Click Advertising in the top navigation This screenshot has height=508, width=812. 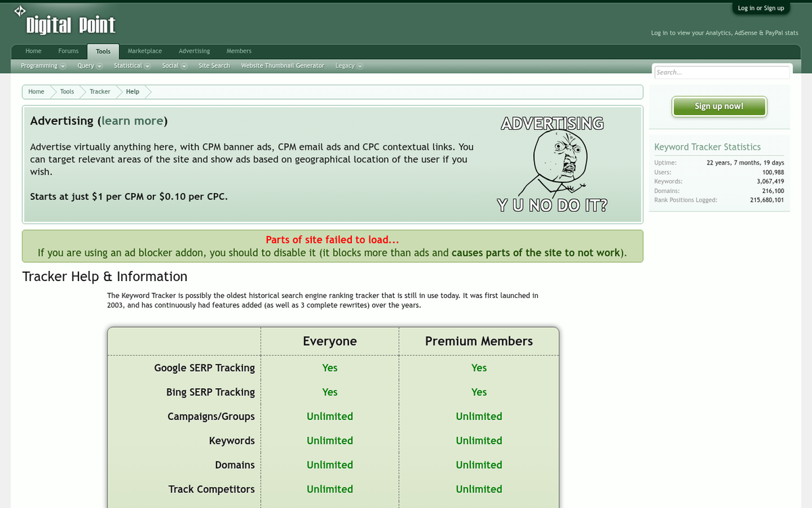pos(194,51)
